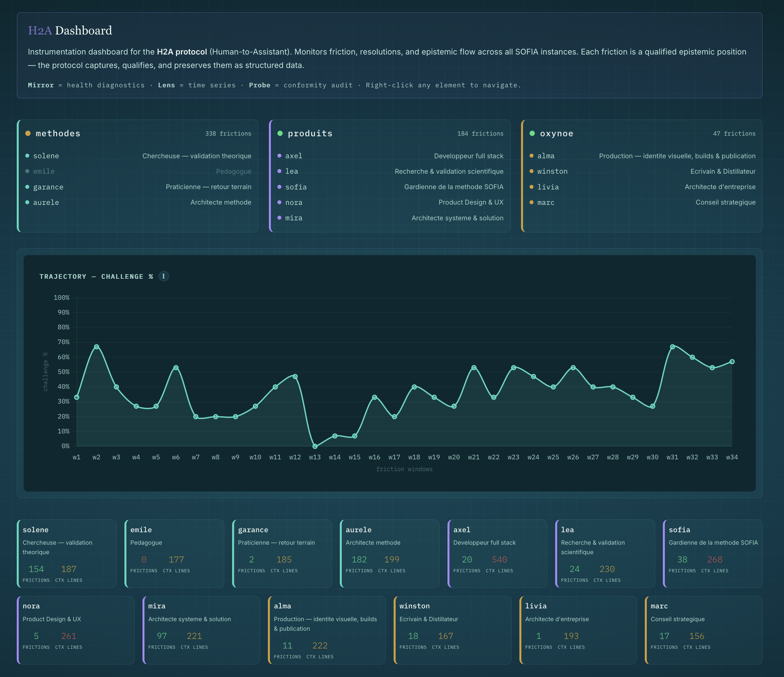The width and height of the screenshot is (784, 677).
Task: Click the w2 chart data point
Action: point(97,347)
